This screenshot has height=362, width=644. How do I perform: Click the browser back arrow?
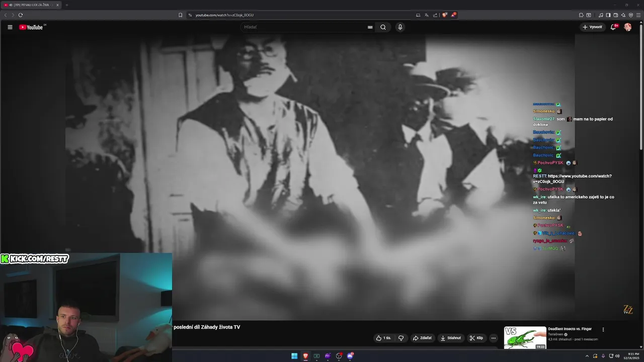point(6,15)
